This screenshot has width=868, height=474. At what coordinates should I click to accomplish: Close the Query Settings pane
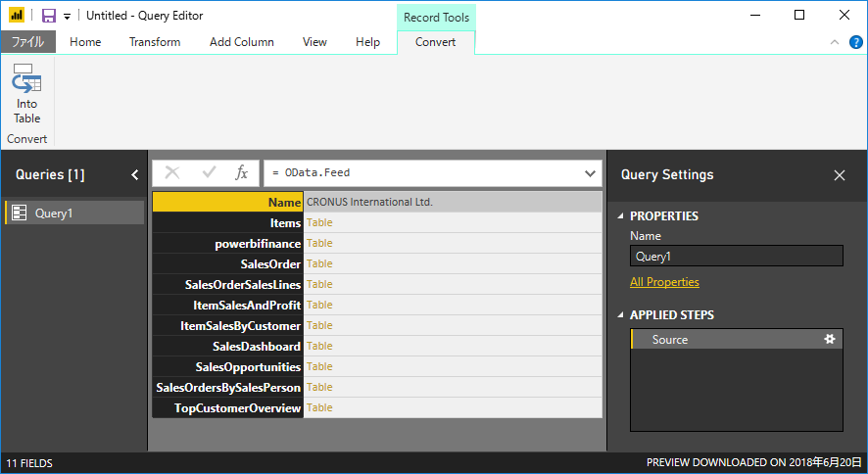(x=840, y=175)
